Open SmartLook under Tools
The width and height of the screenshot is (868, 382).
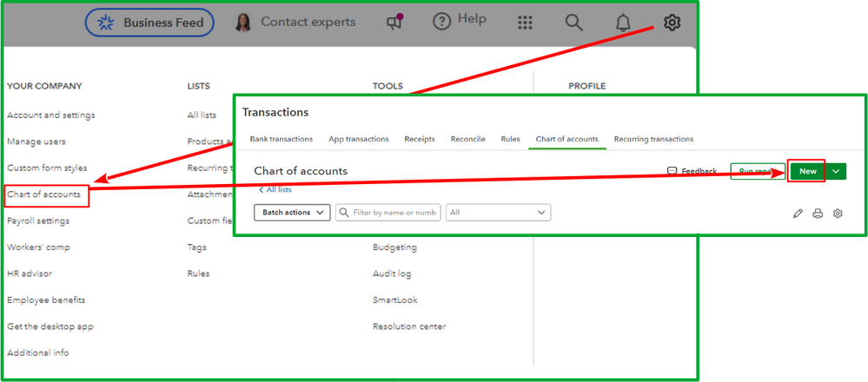coord(395,300)
